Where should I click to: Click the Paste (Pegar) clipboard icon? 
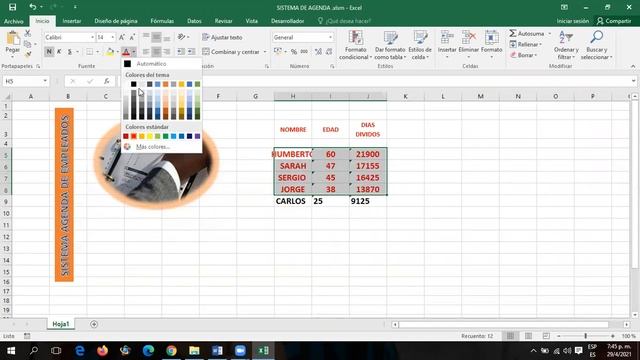[13, 38]
